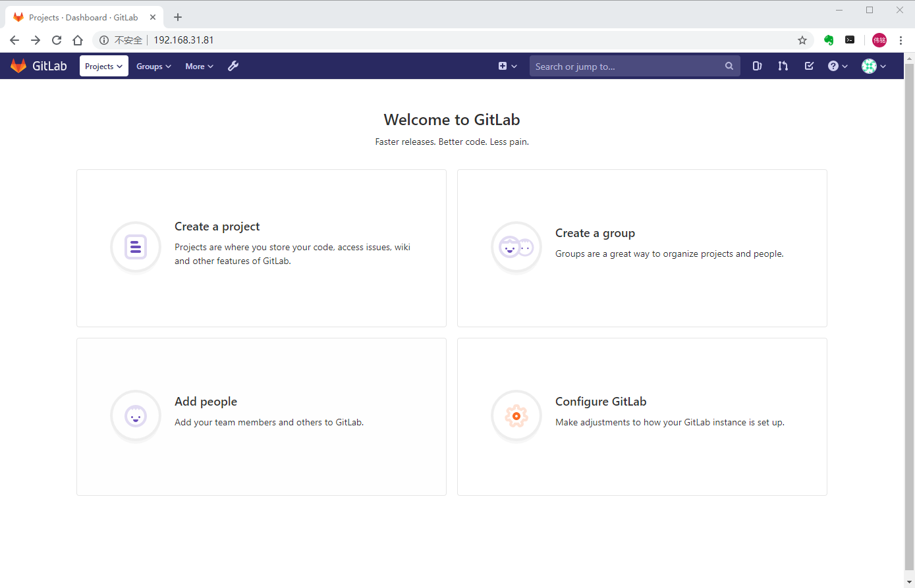915x588 pixels.
Task: Click 'Groups are a great way' description
Action: pos(669,254)
